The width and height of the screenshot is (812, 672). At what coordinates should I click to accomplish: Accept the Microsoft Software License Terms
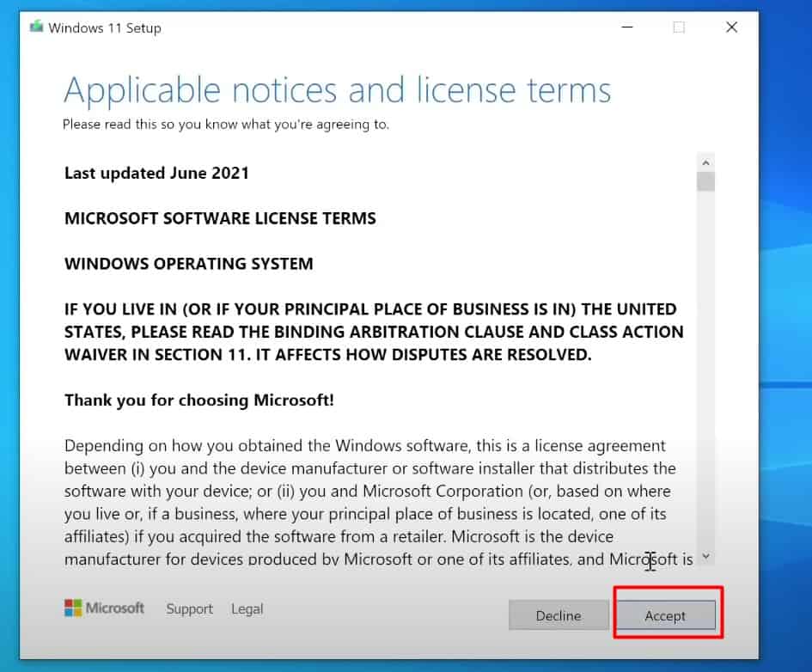tap(667, 615)
